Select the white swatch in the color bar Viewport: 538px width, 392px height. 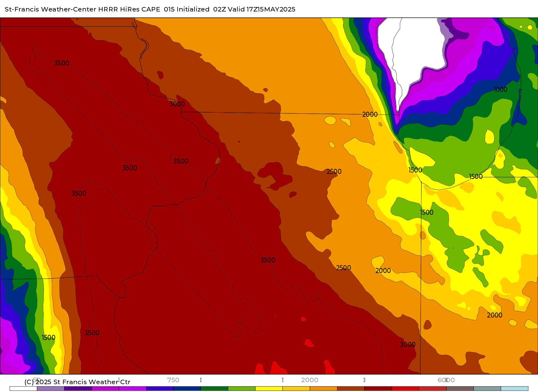[x=24, y=389]
